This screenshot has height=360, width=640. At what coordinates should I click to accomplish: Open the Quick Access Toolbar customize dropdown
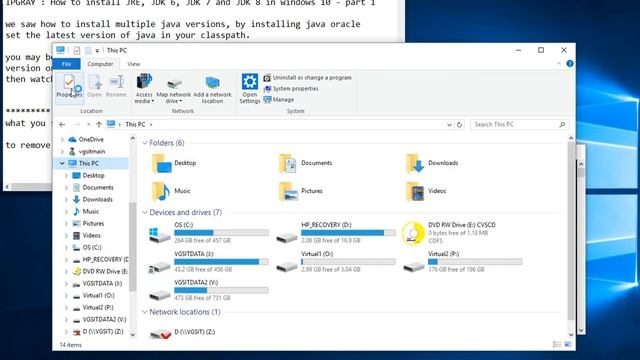97,51
